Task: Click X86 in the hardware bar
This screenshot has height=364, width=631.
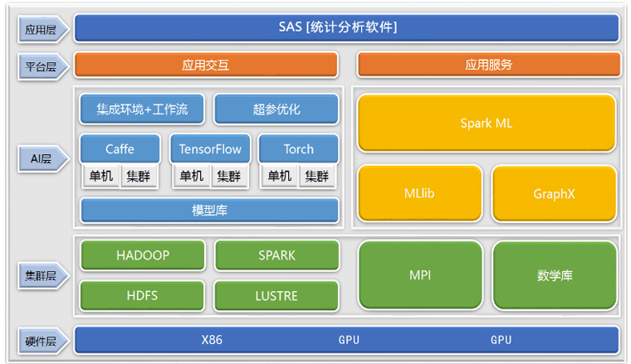Action: coord(212,340)
